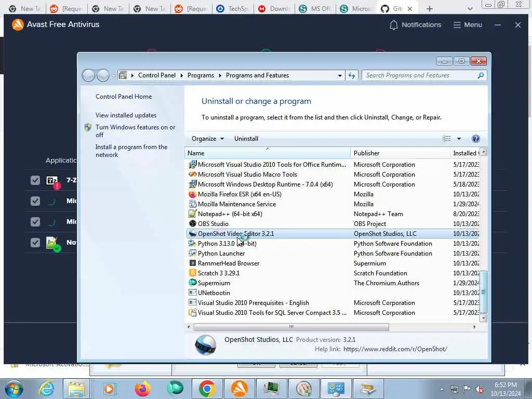Open the help question mark icon
532x399 pixels.
point(476,138)
